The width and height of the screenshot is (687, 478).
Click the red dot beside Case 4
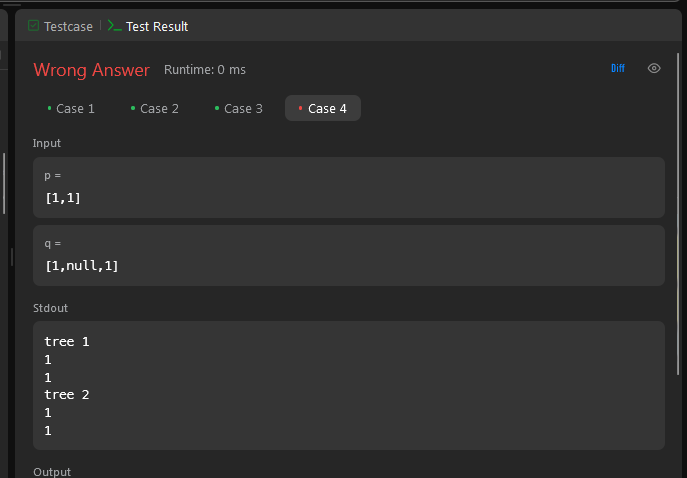tap(300, 108)
